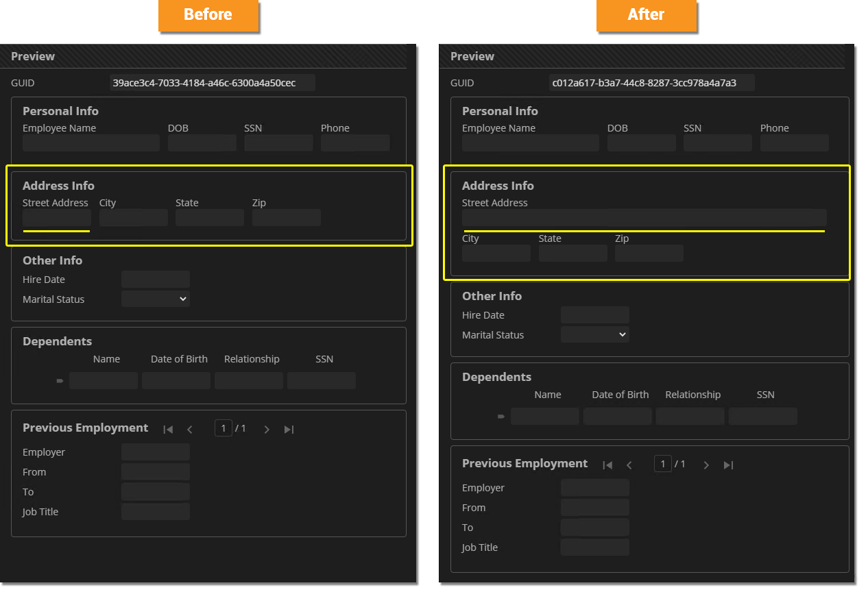Click next record arrow in Before panel

point(267,430)
